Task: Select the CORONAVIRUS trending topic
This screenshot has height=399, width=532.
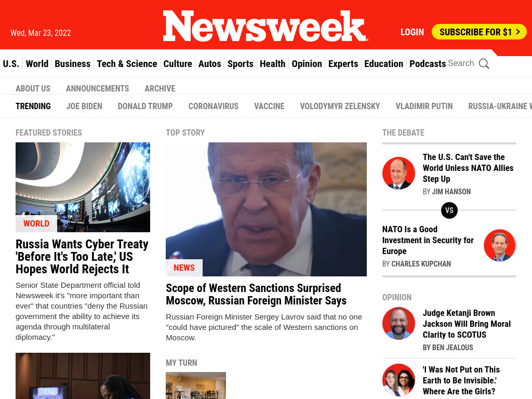Action: [x=214, y=106]
